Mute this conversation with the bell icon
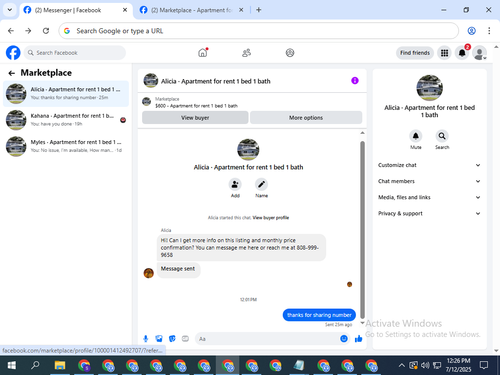500x375 pixels. point(416,136)
